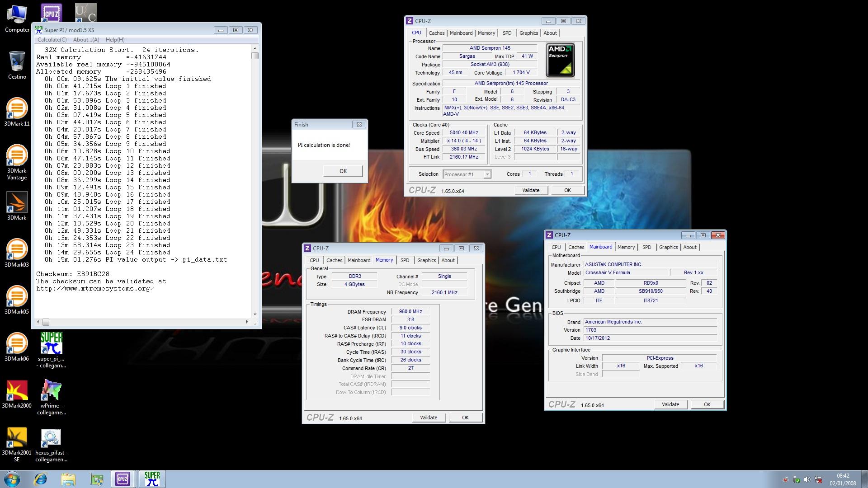The height and width of the screenshot is (488, 868).
Task: Click the DRAM Frequency 960.0 MHz value
Action: point(410,312)
